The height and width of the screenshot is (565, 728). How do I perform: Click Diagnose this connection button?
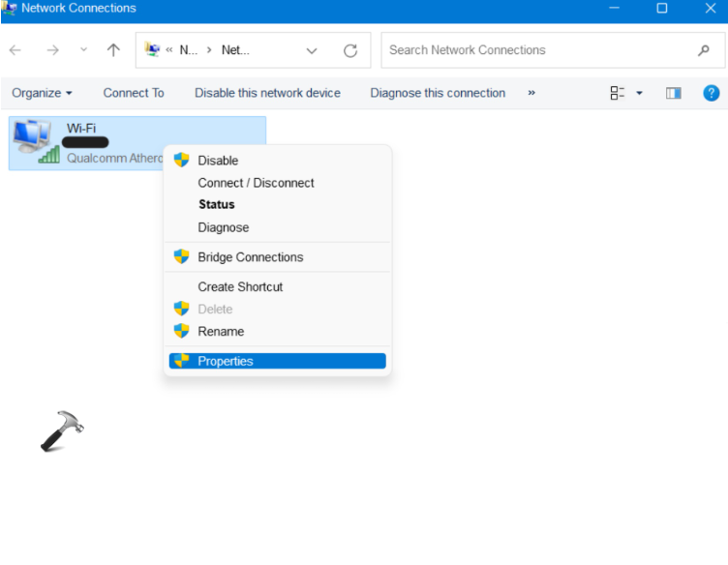tap(438, 93)
